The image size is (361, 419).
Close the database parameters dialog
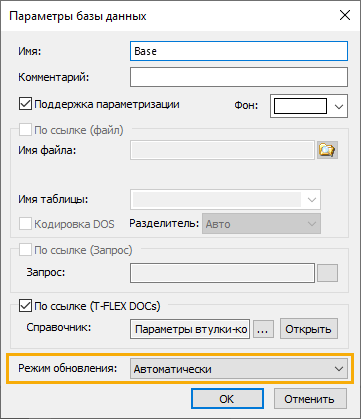[x=345, y=16]
